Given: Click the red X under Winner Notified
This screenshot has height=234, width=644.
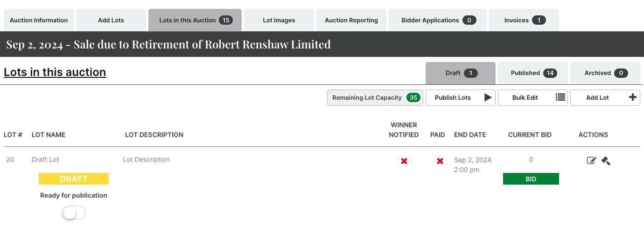Looking at the screenshot, I should [404, 161].
